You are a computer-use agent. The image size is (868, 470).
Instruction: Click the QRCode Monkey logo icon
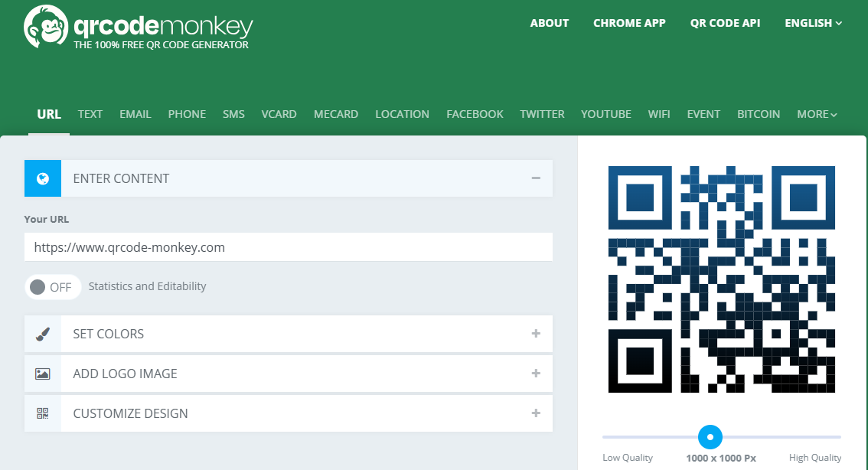(46, 27)
